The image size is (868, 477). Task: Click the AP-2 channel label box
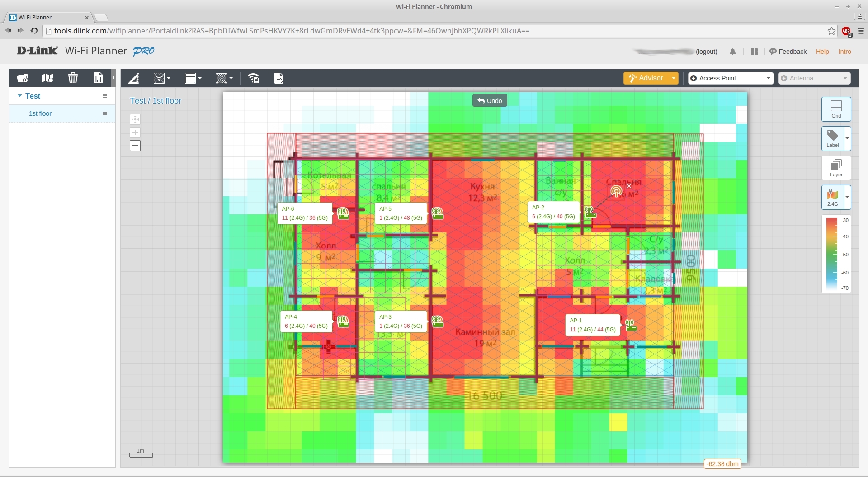[553, 213]
